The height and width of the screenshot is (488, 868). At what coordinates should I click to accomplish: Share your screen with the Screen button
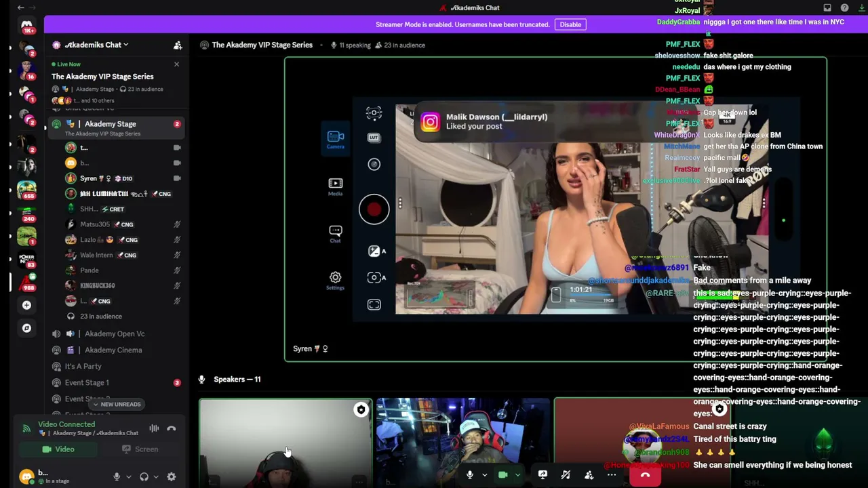[140, 449]
